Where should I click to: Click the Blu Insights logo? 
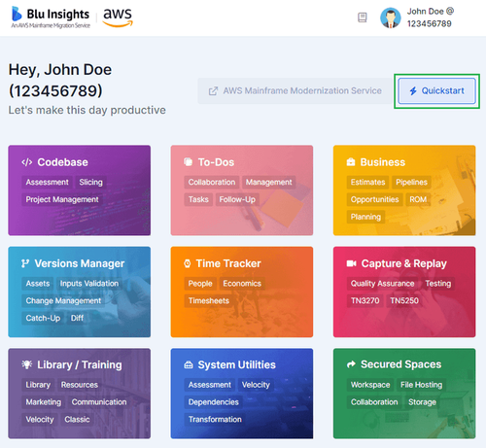tap(51, 17)
